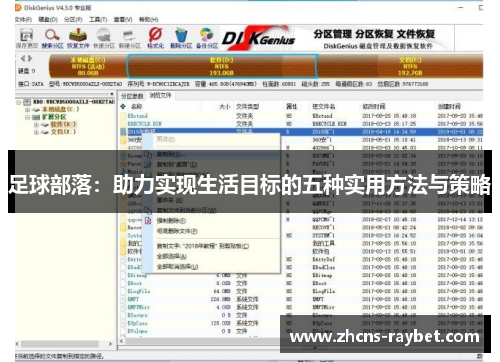This screenshot has width=500, height=362.
Task: Select the $MFTMirr file row
Action: click(301, 307)
